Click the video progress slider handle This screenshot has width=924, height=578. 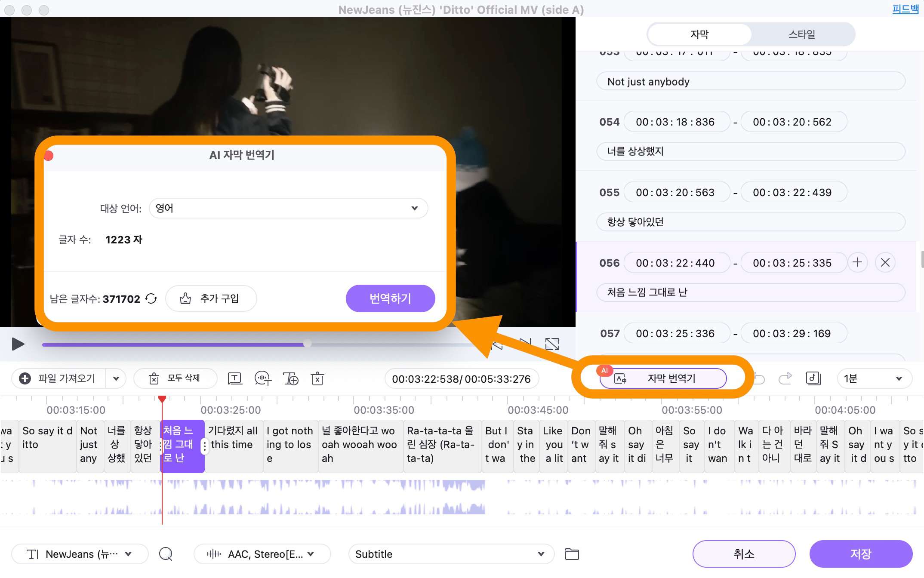(307, 344)
